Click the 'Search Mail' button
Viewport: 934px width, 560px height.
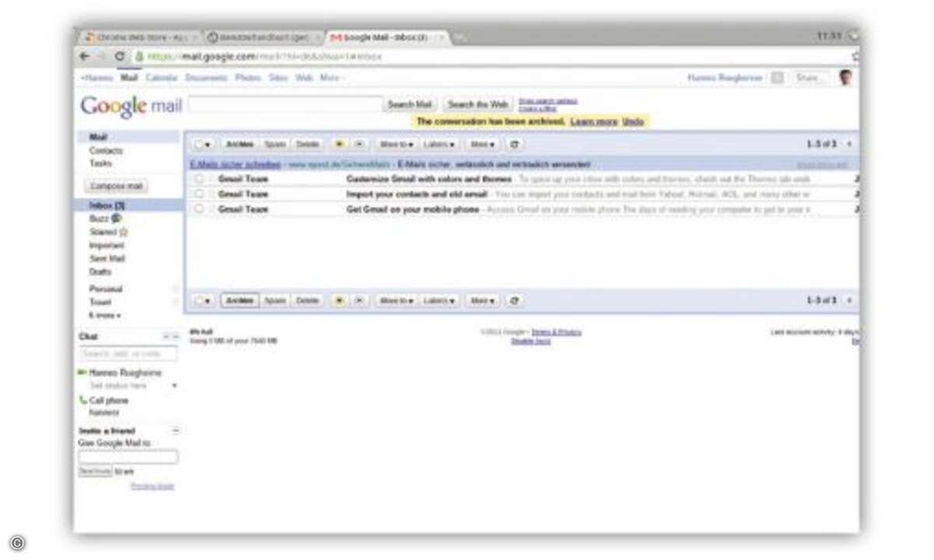pos(409,104)
